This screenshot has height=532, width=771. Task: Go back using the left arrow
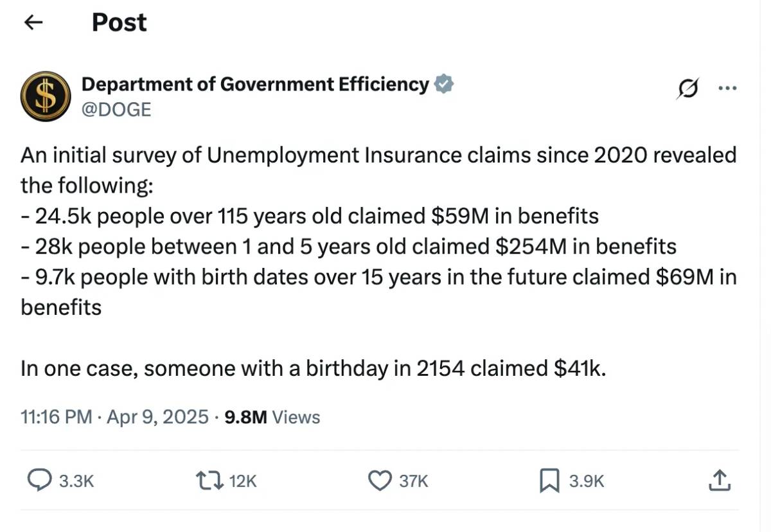[33, 22]
